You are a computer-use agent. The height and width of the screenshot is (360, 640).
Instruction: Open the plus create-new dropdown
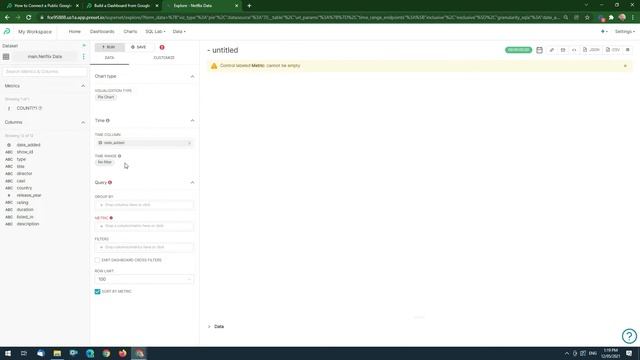[x=604, y=31]
